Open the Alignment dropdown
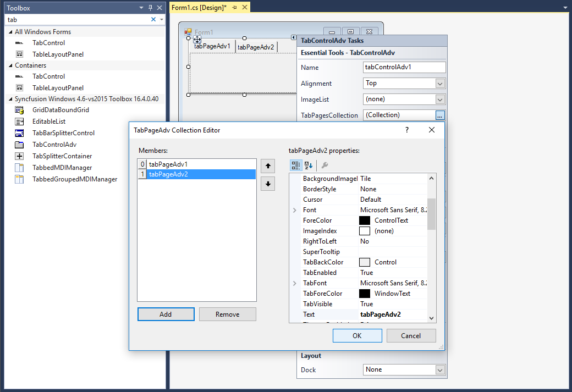 pyautogui.click(x=439, y=84)
